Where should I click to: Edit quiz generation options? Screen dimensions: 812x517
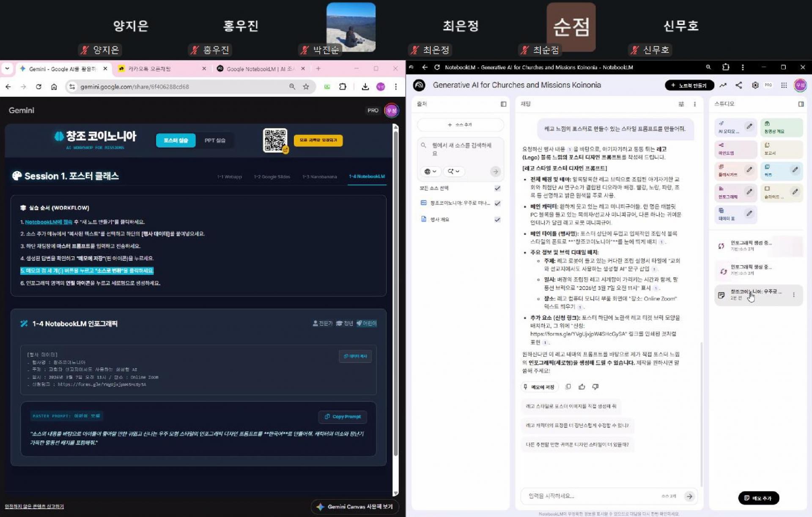795,170
